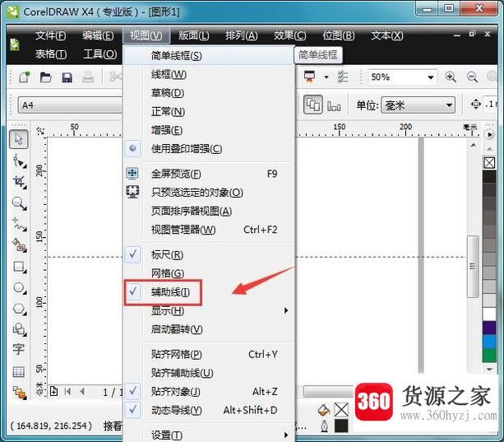Click the Print icon

(88, 77)
